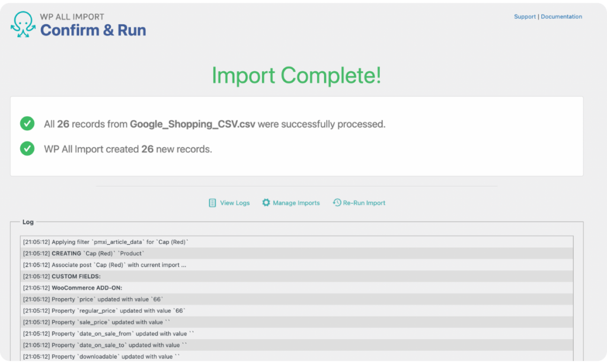607x364 pixels.
Task: Click the View Logs document icon
Action: click(212, 203)
